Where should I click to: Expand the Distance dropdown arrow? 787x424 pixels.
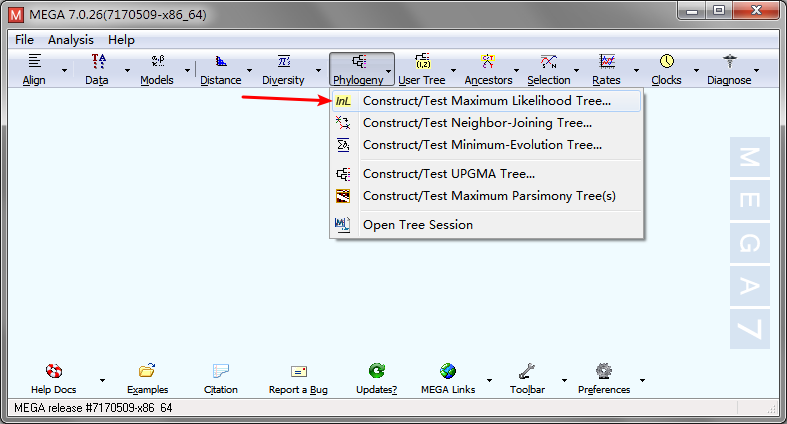pos(249,71)
